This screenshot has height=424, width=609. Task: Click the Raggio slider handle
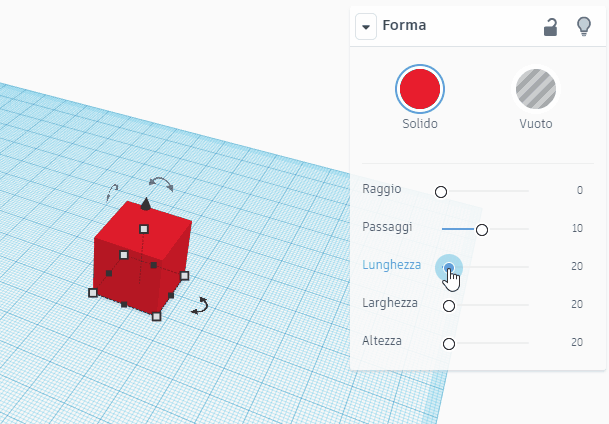[441, 190]
